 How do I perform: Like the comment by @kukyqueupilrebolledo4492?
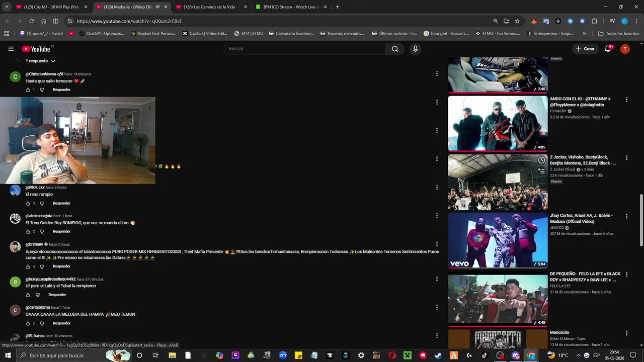[x=28, y=295]
